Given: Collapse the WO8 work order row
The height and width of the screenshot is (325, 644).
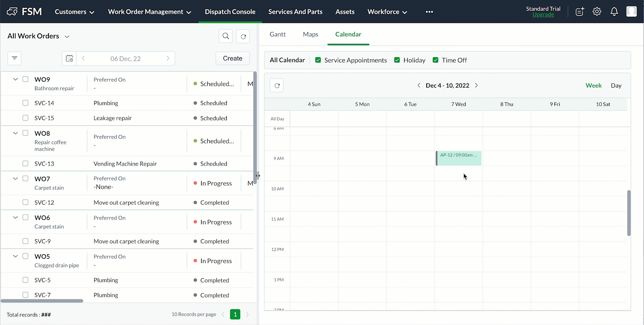Looking at the screenshot, I should tap(16, 133).
